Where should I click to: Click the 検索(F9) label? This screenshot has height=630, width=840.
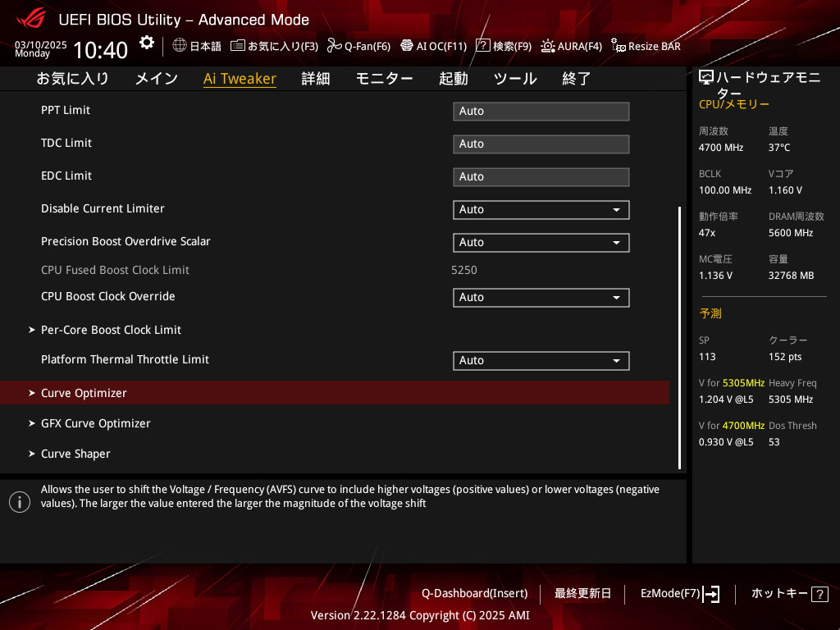(x=512, y=46)
